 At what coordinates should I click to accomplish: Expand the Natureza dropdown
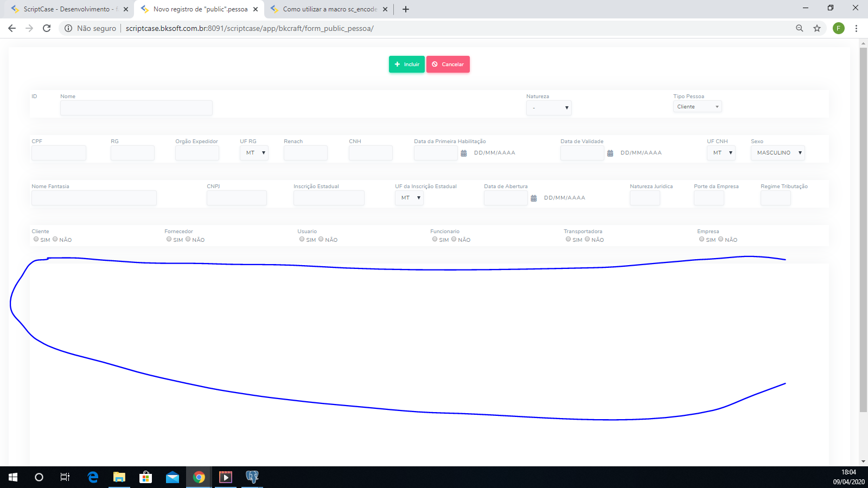548,108
